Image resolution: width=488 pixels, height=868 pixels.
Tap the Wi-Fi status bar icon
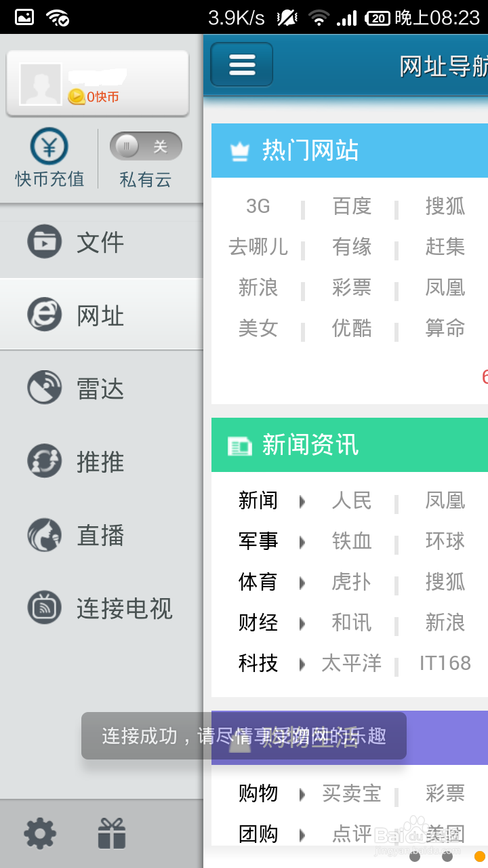[319, 18]
